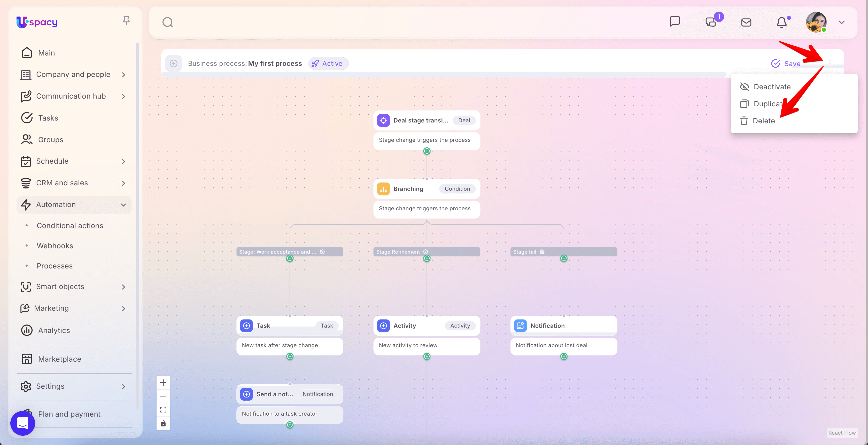Click plus connector under Deal stage trigger
The width and height of the screenshot is (868, 445).
(x=427, y=151)
